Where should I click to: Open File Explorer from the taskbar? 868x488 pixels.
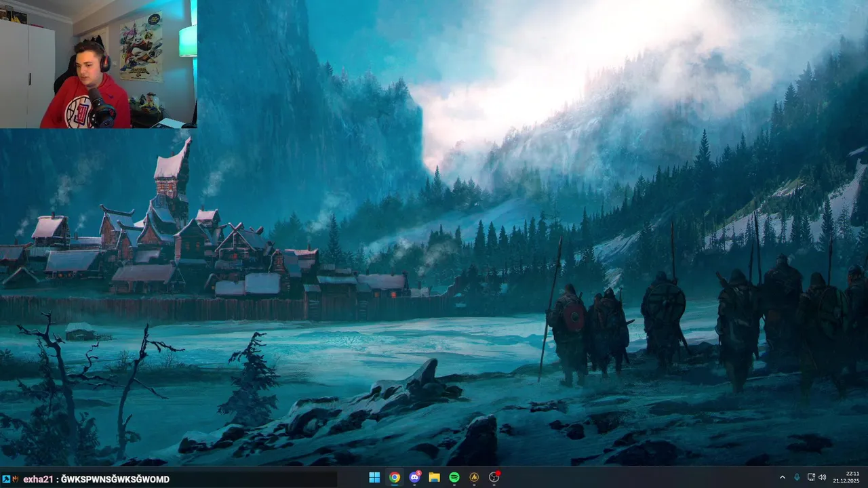tap(434, 477)
